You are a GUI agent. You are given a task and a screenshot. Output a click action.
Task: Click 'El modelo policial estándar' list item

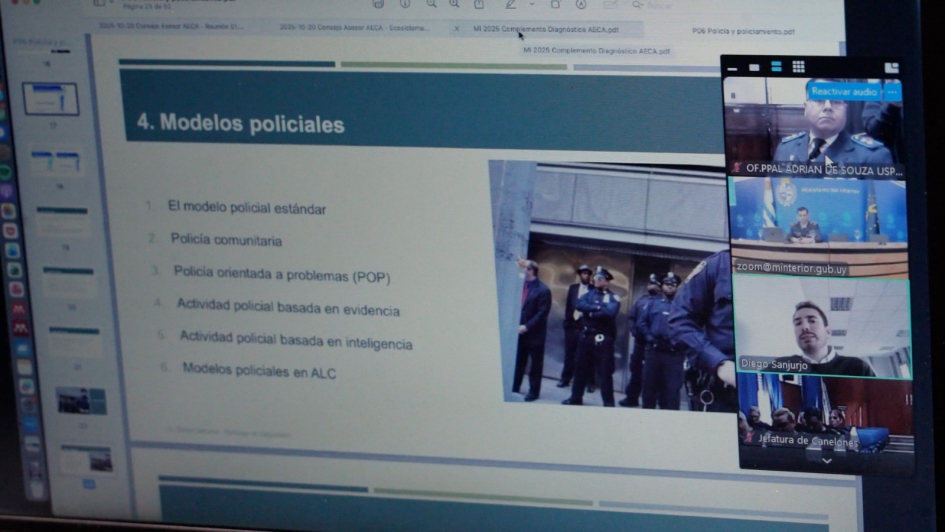coord(246,208)
